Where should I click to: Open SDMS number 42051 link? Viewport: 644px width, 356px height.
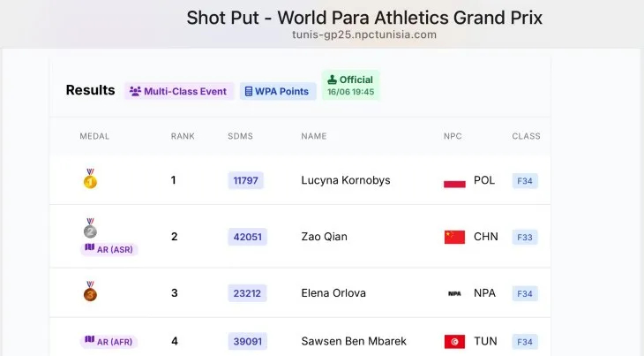tap(247, 237)
